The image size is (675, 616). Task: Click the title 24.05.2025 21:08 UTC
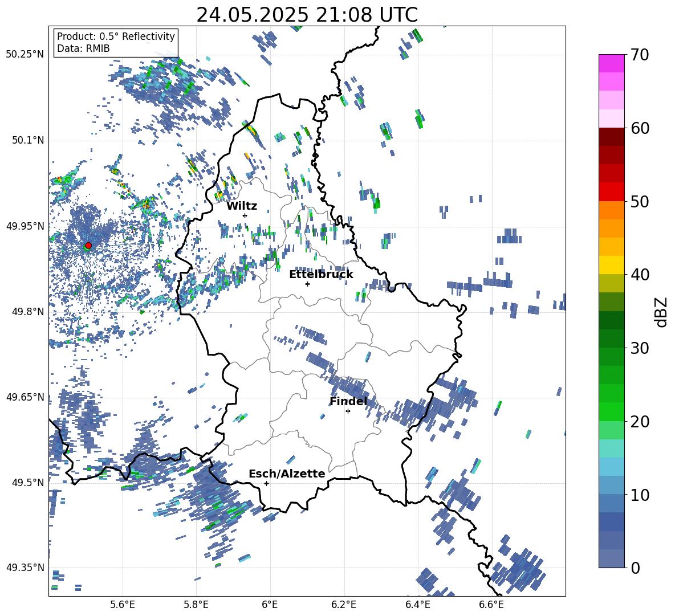(307, 15)
